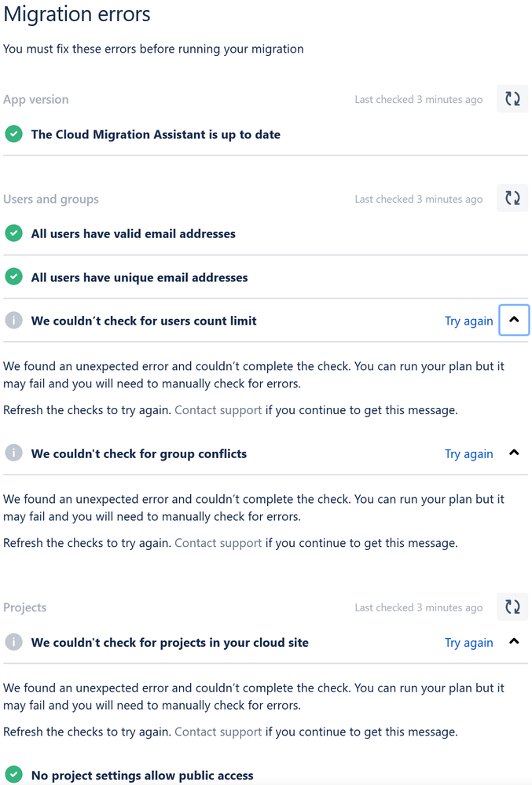Viewport: 532px width, 785px height.
Task: Try again for users count limit check
Action: coord(468,321)
